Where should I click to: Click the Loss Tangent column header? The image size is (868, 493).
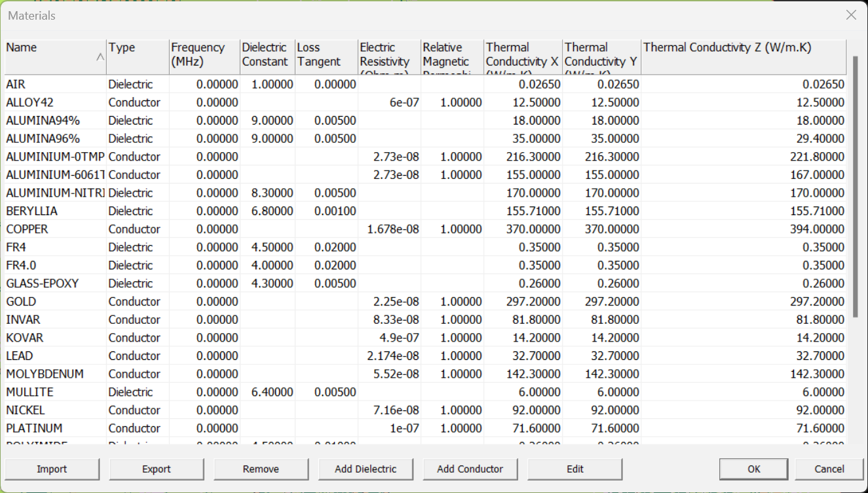click(326, 56)
